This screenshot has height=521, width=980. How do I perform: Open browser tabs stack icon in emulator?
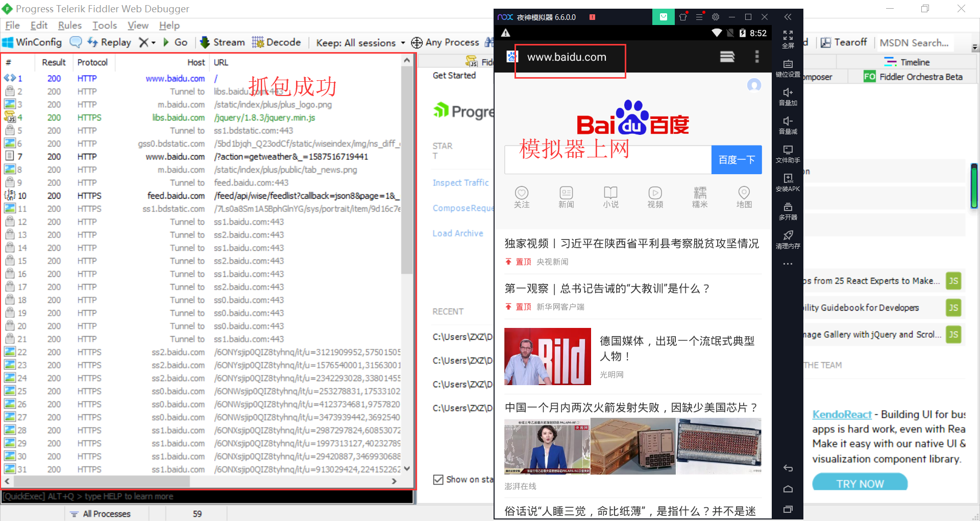[x=727, y=57]
